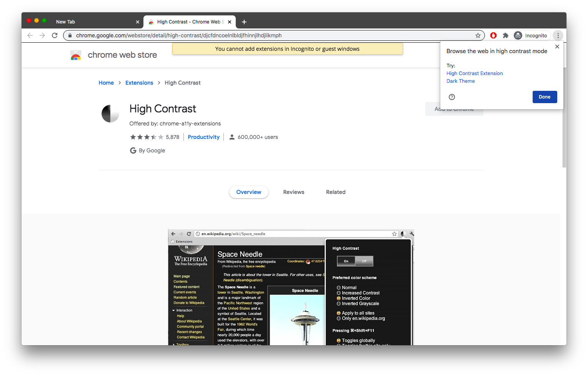The height and width of the screenshot is (376, 588).
Task: Click the Google G logo beside By Google
Action: 133,150
